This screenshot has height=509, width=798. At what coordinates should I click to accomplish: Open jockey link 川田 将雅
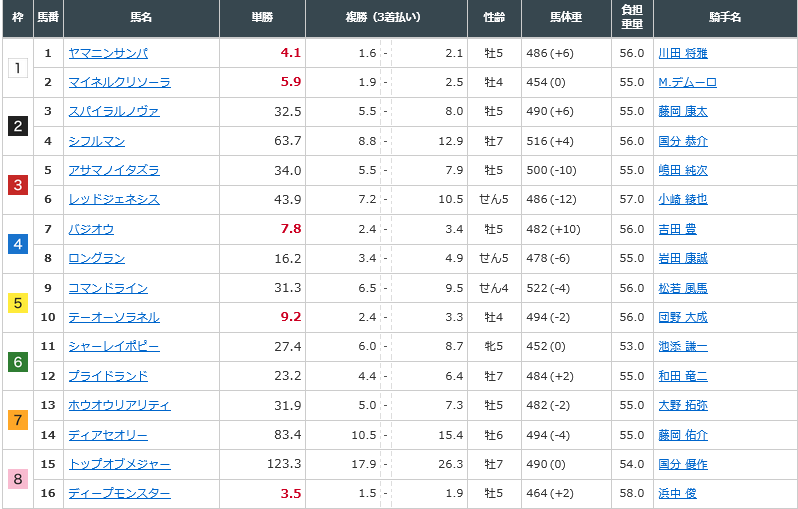(682, 53)
